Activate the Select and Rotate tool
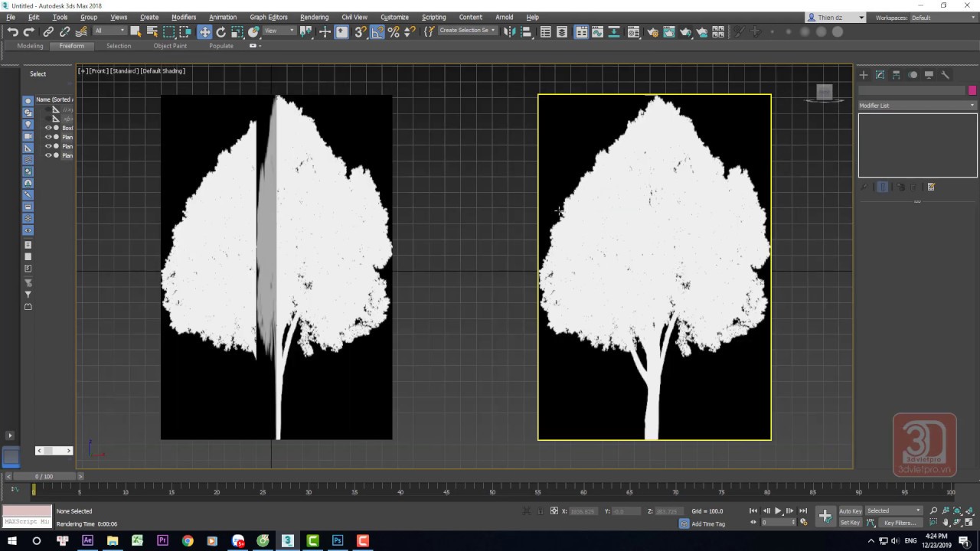980x551 pixels. (220, 31)
